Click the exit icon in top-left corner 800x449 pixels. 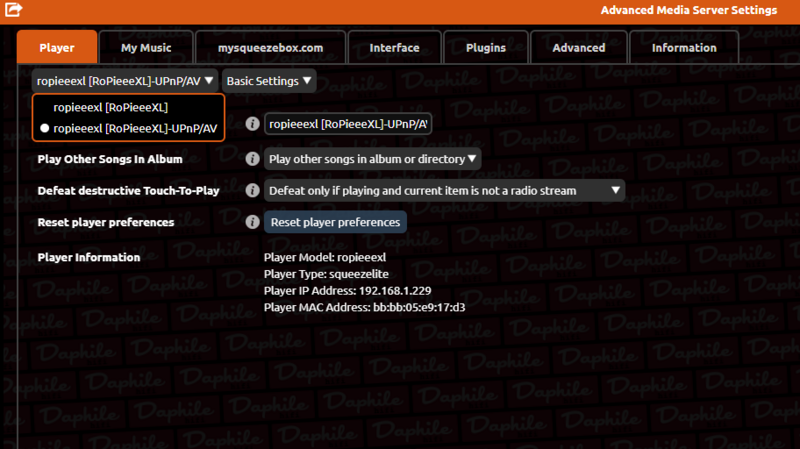pyautogui.click(x=14, y=11)
